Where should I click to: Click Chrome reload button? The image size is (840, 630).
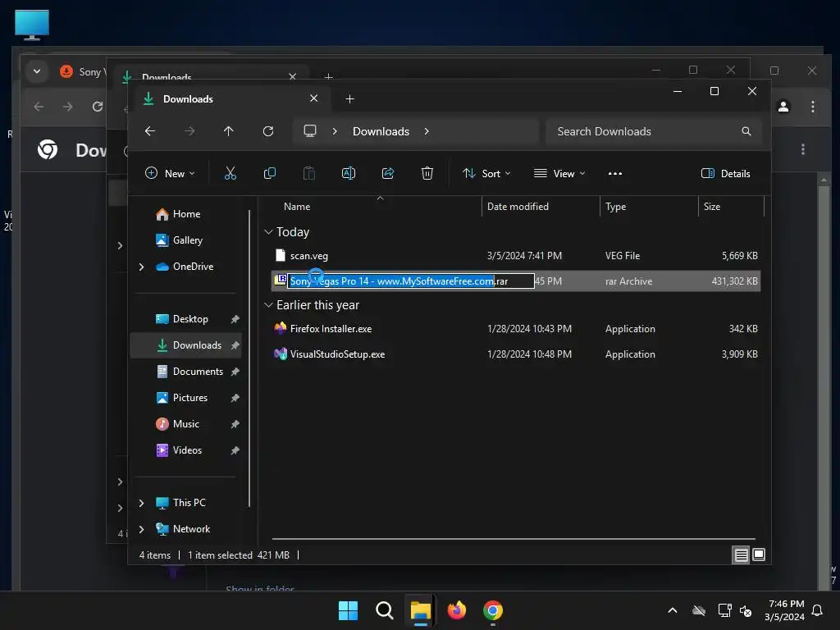98,107
